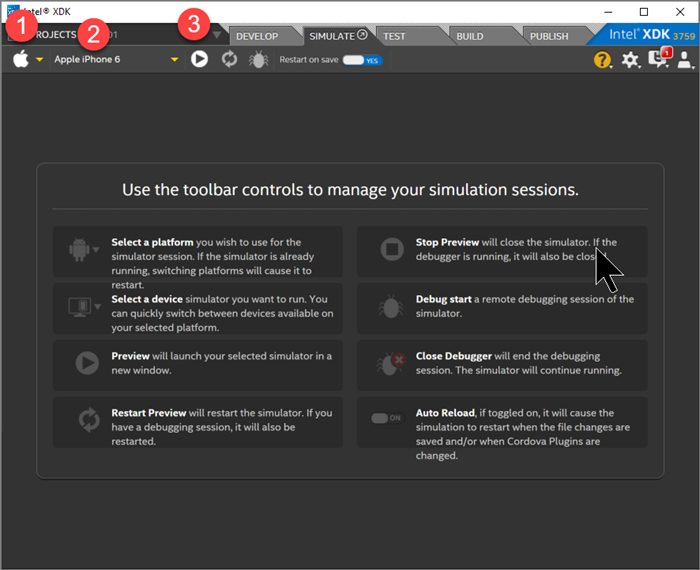Start the simulator preview with play button
Image resolution: width=700 pixels, height=570 pixels.
point(199,59)
